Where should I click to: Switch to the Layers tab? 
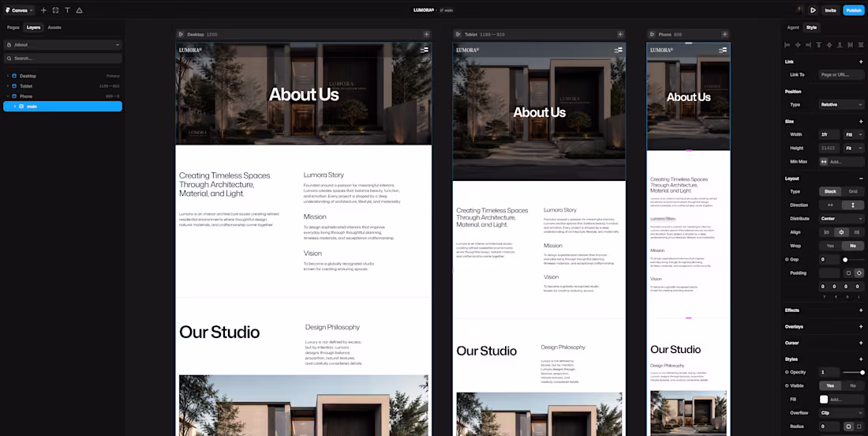click(33, 27)
